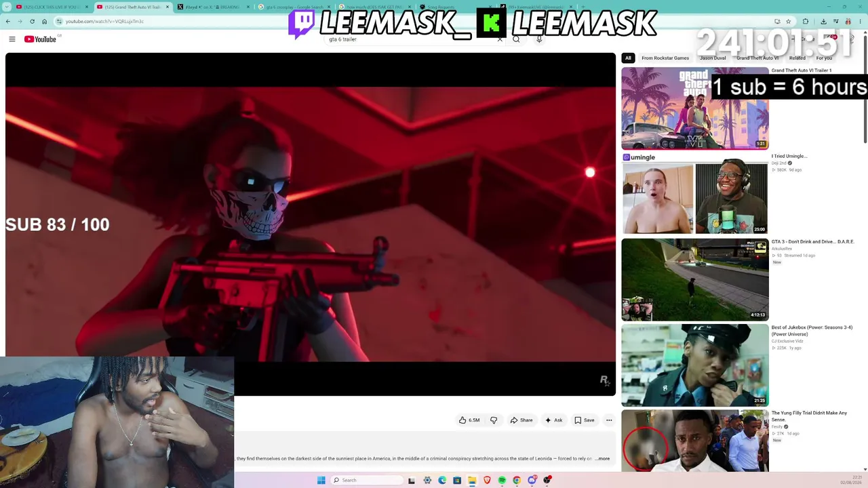Image resolution: width=868 pixels, height=488 pixels.
Task: Click the address bar URL
Action: (x=104, y=21)
